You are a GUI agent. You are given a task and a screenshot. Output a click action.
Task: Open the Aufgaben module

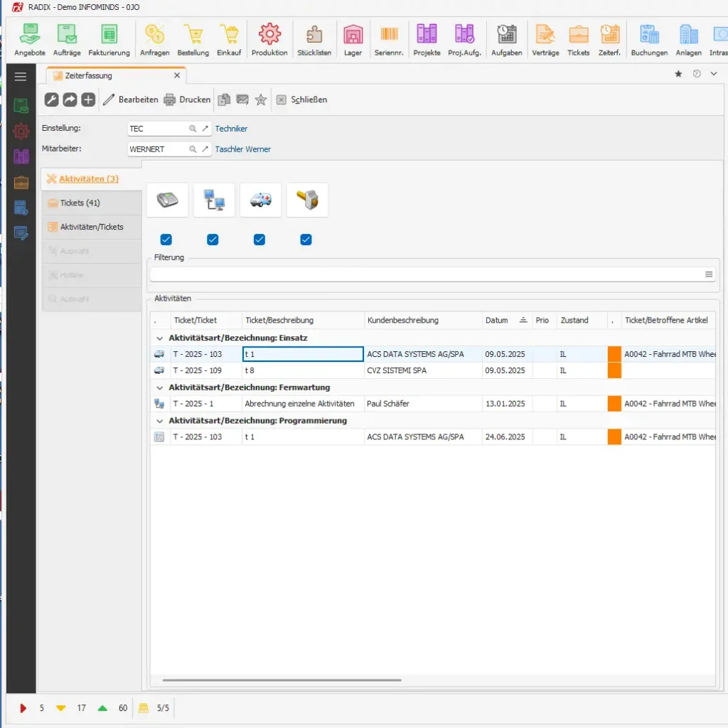[x=506, y=40]
